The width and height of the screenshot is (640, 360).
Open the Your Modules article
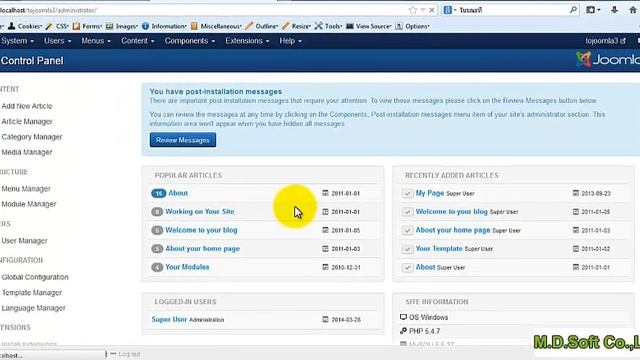[x=187, y=267]
